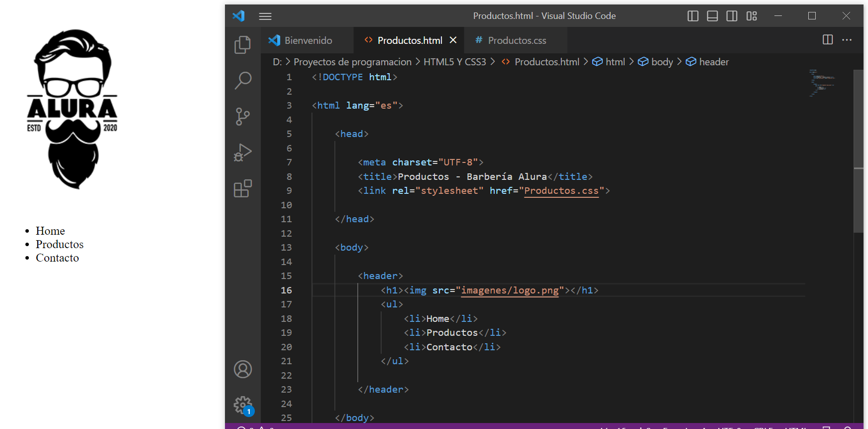Click the <li>Home</li> code line
The height and width of the screenshot is (429, 868).
(441, 319)
